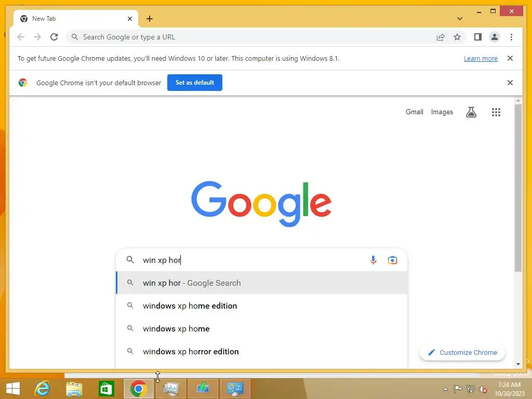This screenshot has width=532, height=399.
Task: Click the address bar URL field
Action: pyautogui.click(x=251, y=37)
